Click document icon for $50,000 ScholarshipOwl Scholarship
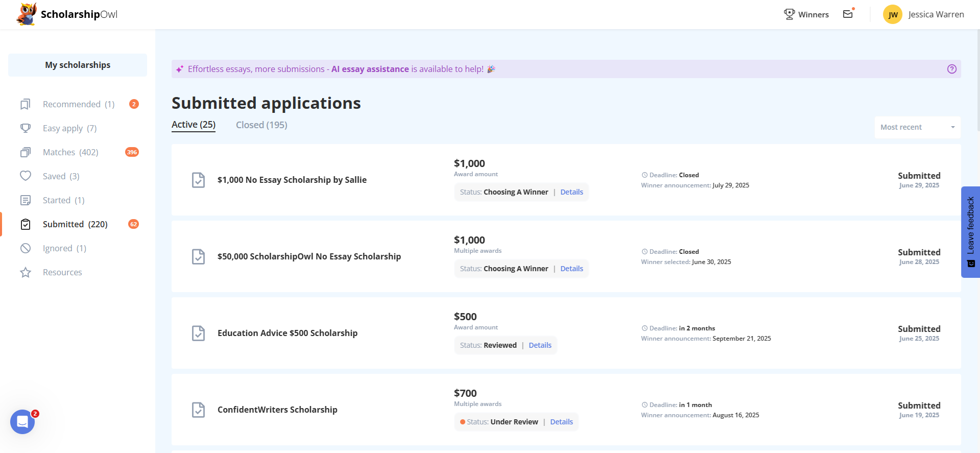980x453 pixels. click(x=198, y=256)
